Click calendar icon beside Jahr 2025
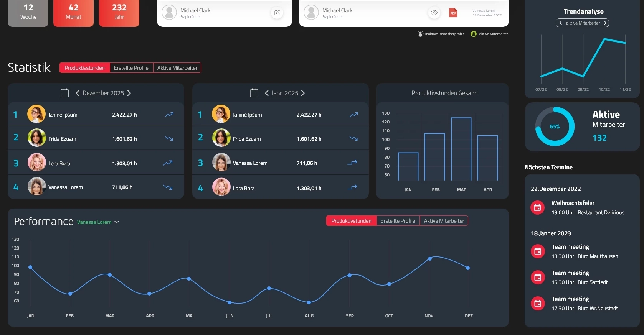This screenshot has width=644, height=335. click(x=254, y=93)
